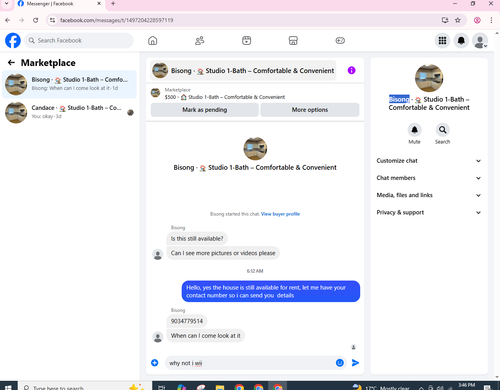The width and height of the screenshot is (500, 390).
Task: Expand Media, files and links section
Action: [429, 195]
